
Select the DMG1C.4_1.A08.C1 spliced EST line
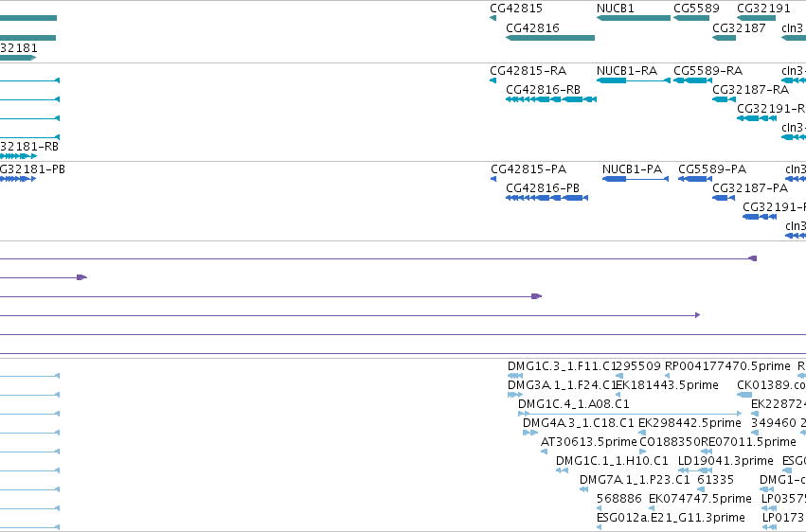pos(630,414)
